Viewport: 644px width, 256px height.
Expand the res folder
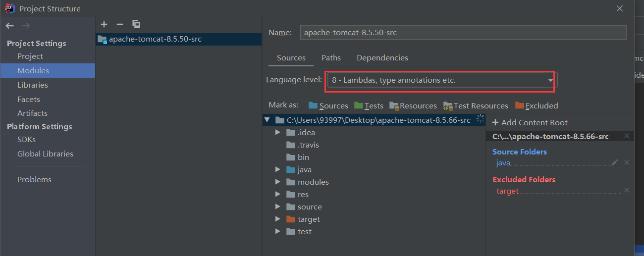pyautogui.click(x=278, y=194)
